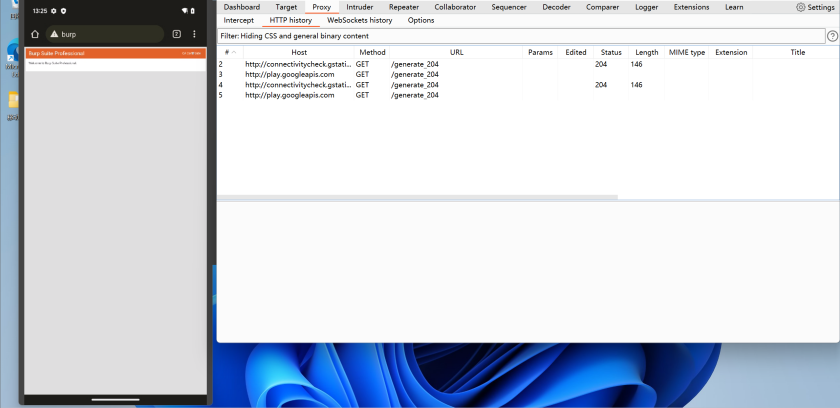Select request row 3 to play.googleapis.com

coord(290,74)
